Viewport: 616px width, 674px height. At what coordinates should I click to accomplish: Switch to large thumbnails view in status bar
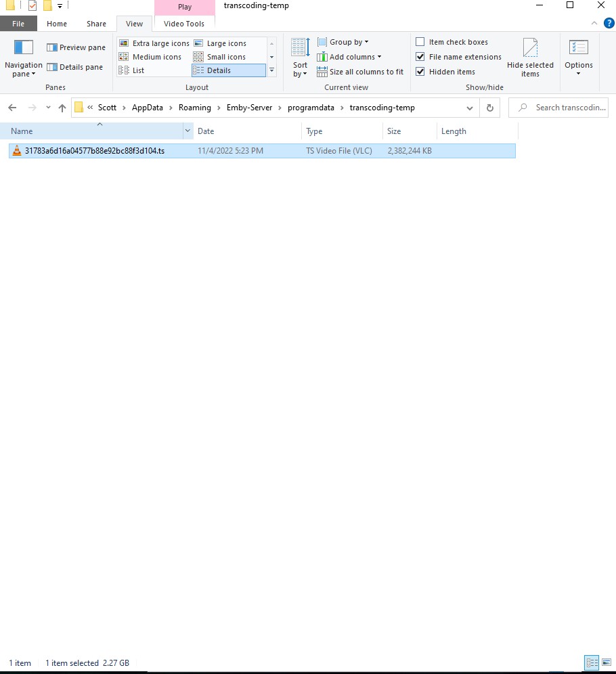click(607, 662)
